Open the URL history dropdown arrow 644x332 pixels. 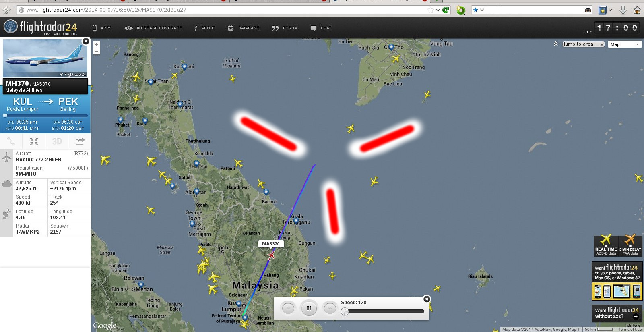[438, 10]
